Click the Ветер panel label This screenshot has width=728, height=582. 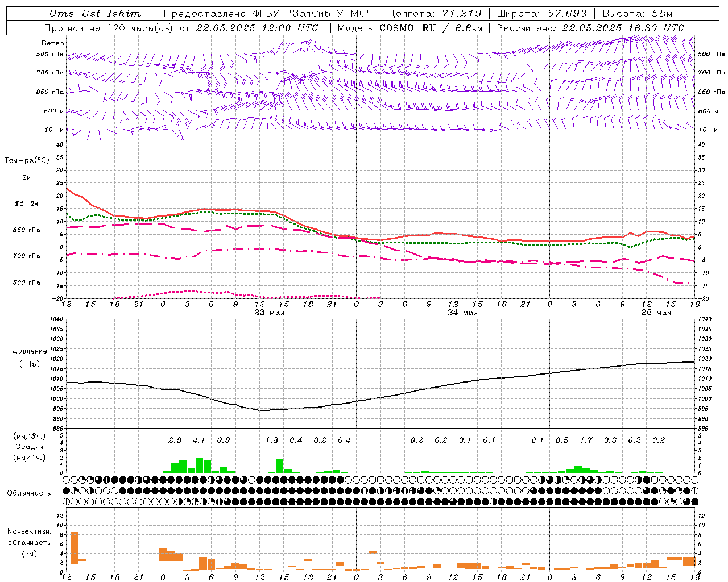[53, 43]
